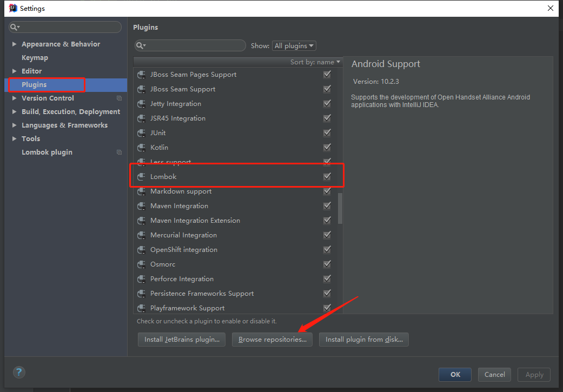The width and height of the screenshot is (563, 392).
Task: Click the Kotlin plugin icon
Action: [x=142, y=148]
